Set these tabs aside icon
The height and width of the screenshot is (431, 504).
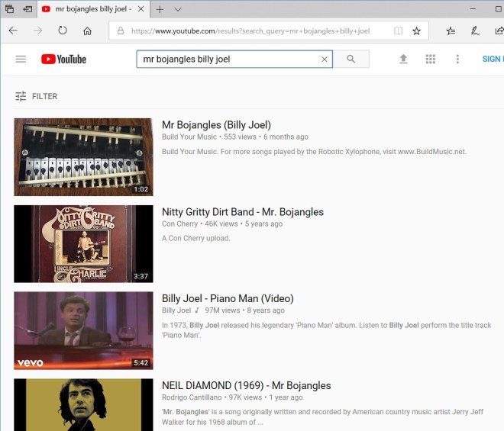(x=27, y=9)
